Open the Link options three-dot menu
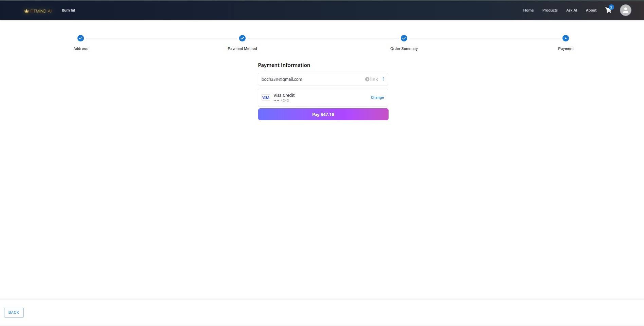This screenshot has height=326, width=644. click(x=383, y=79)
